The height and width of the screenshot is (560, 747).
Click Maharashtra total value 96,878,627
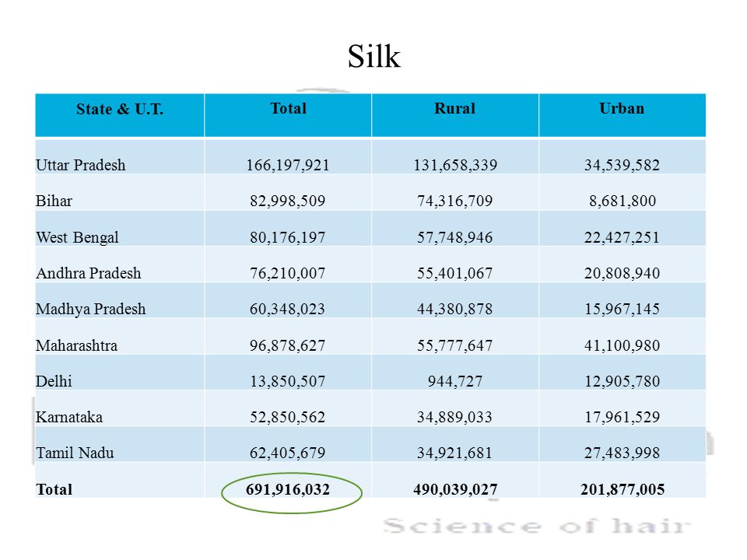pos(287,345)
